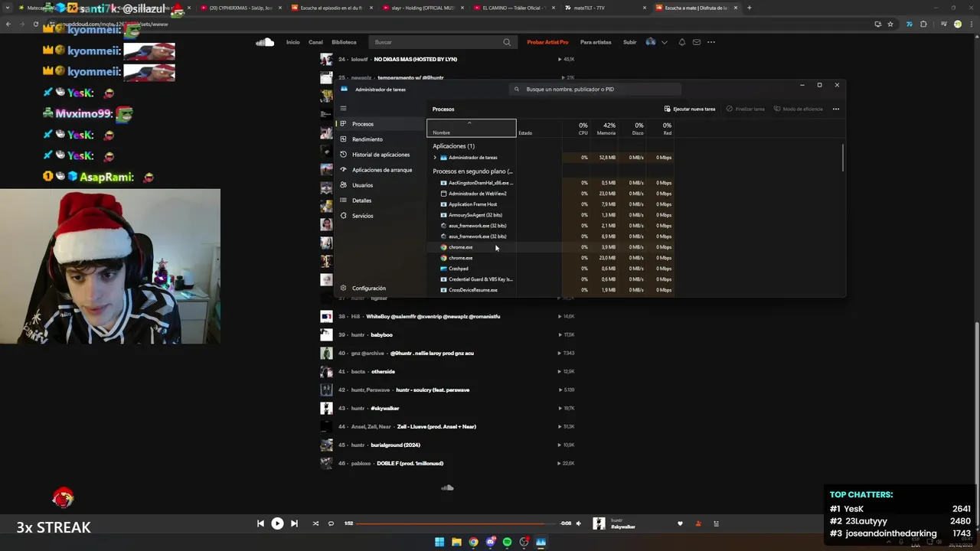Open the Task Manager hamburger navigation menu
The image size is (980, 551).
(343, 108)
